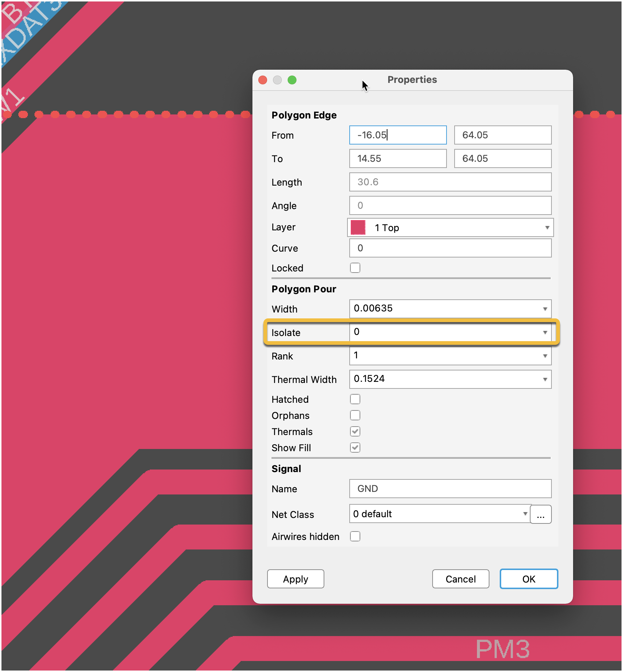Enable the Locked checkbox

[355, 268]
